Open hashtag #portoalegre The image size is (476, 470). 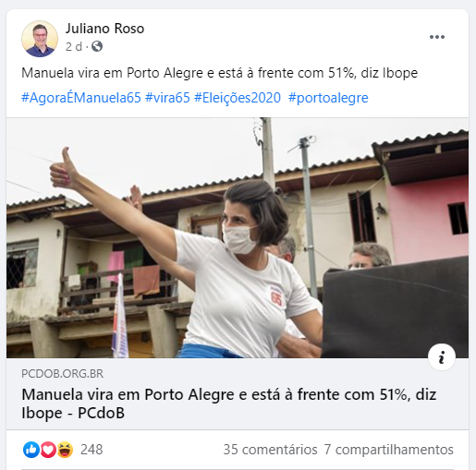(328, 98)
